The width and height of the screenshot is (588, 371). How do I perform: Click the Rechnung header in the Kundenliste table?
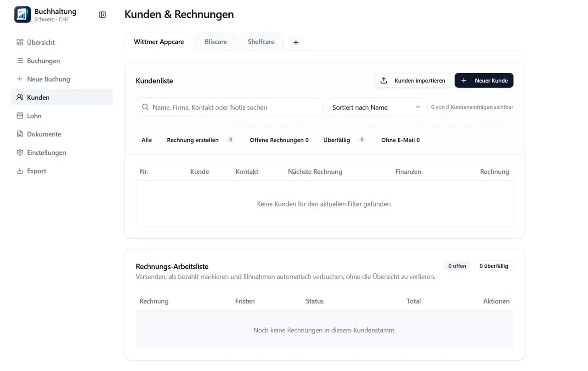[495, 172]
